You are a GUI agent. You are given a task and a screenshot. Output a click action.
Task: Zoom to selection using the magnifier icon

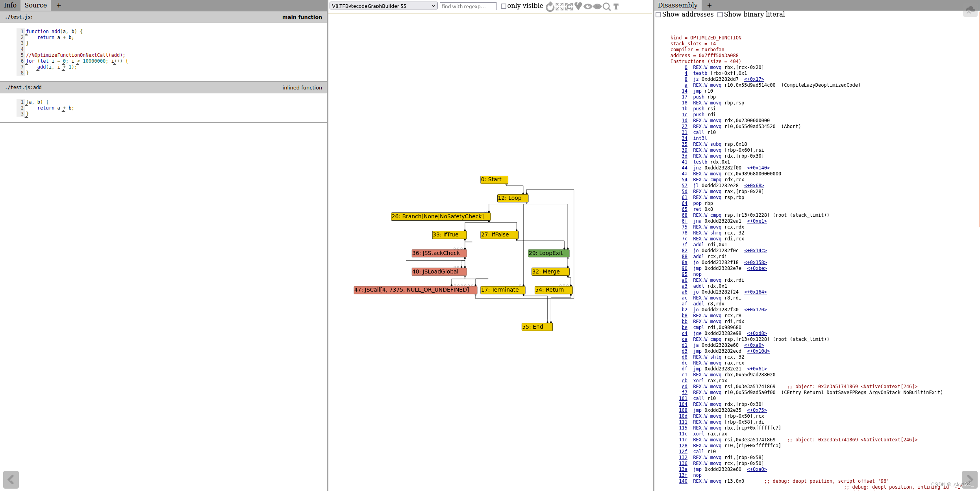tap(607, 6)
